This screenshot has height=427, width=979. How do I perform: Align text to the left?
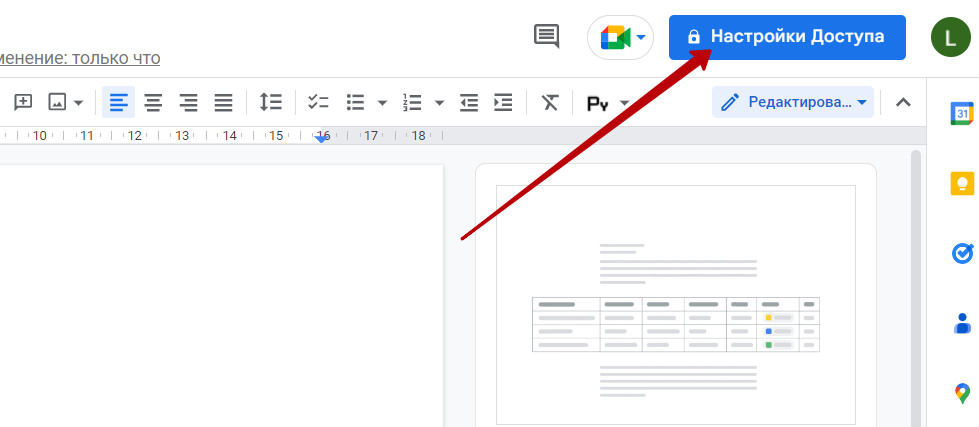119,102
